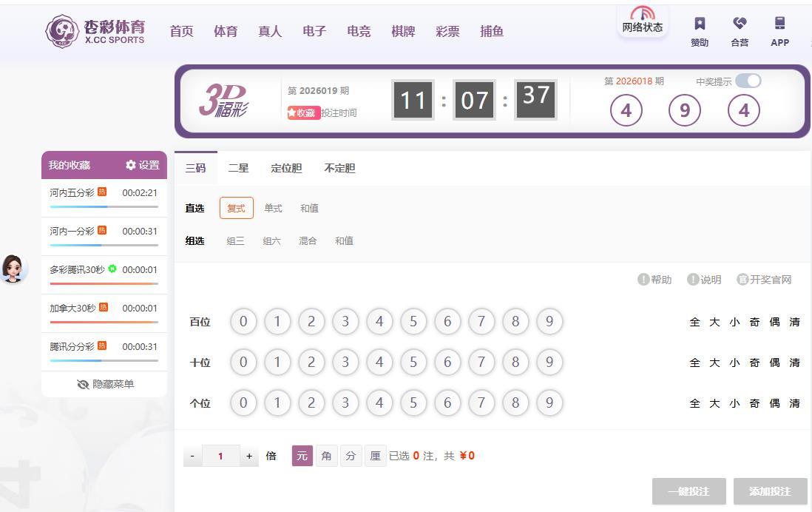This screenshot has height=512, width=812.
Task: Open the customer service avatar
Action: tap(13, 268)
